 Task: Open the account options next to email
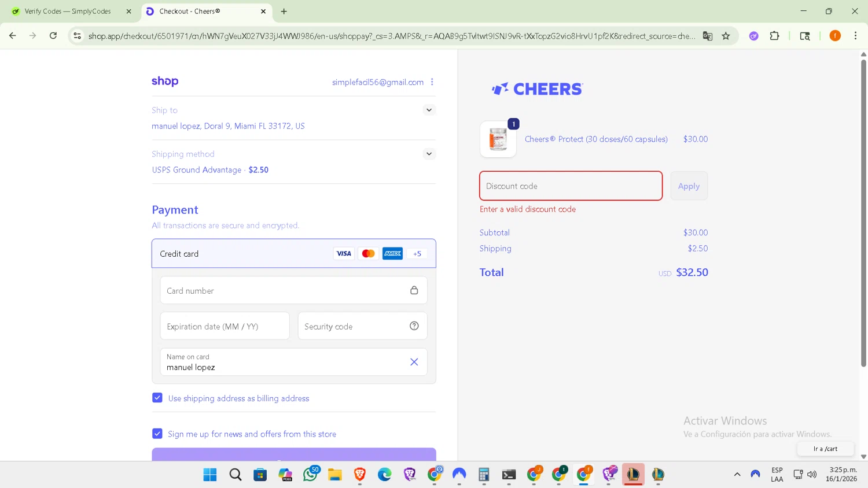pyautogui.click(x=432, y=82)
